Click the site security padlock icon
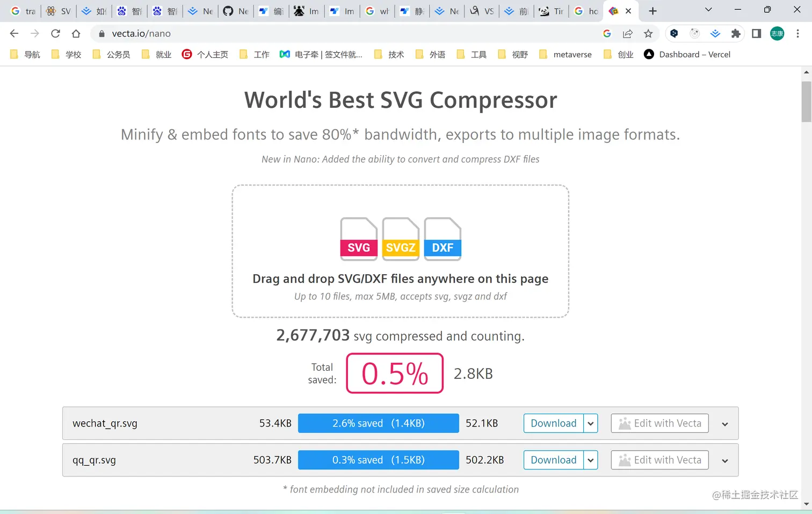The height and width of the screenshot is (514, 812). pos(100,33)
